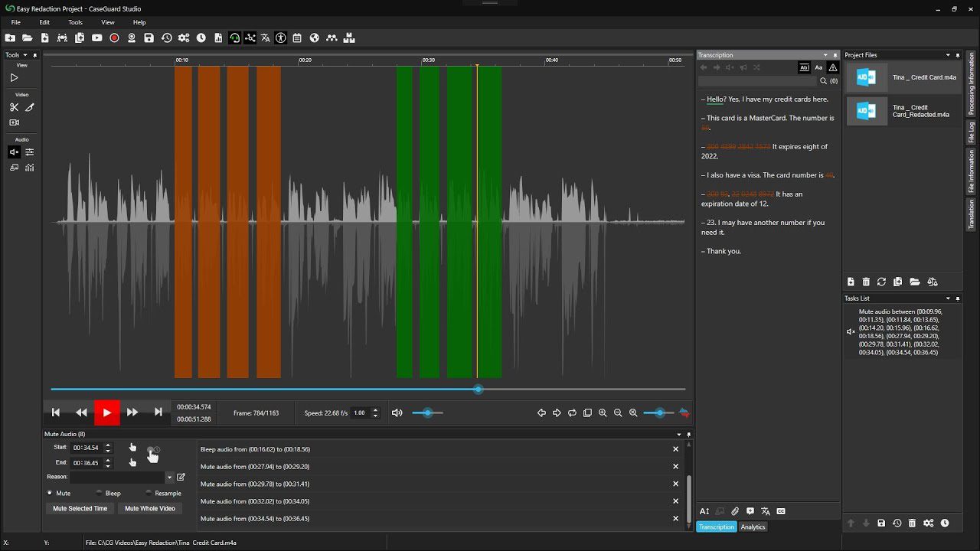This screenshot has height=551, width=980.
Task: Click the paperclip attachment icon below transcription
Action: (735, 511)
